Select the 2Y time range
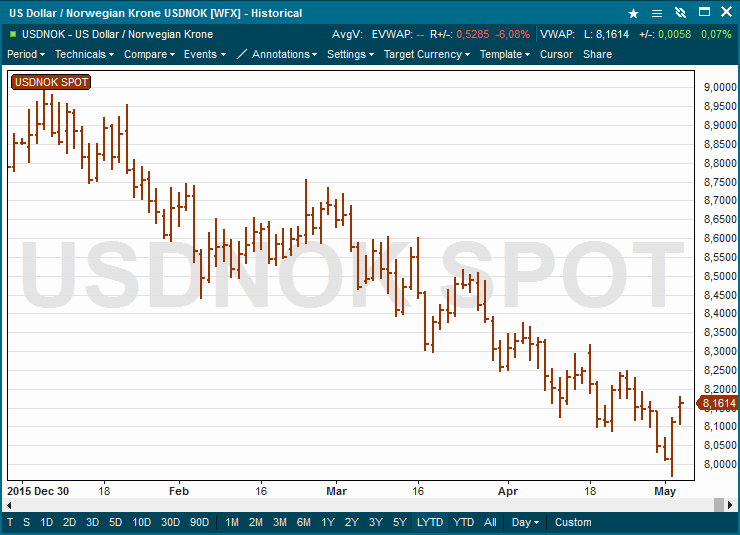The image size is (740, 535). (x=352, y=522)
